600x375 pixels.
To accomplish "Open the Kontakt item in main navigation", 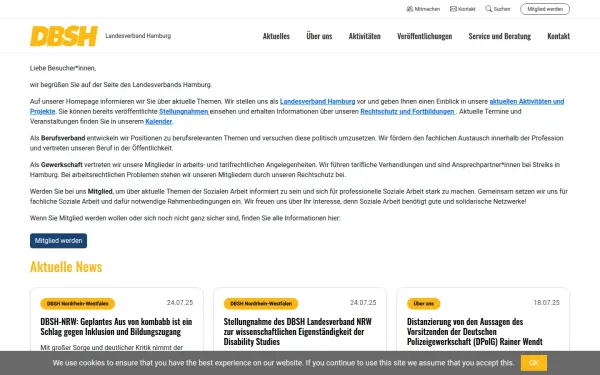I will point(558,36).
